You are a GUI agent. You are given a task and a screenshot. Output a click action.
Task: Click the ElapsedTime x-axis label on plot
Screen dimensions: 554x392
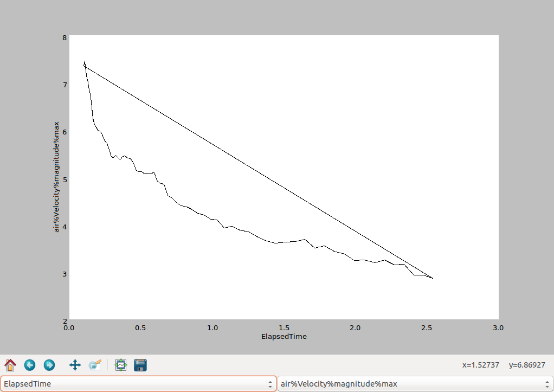(x=284, y=337)
